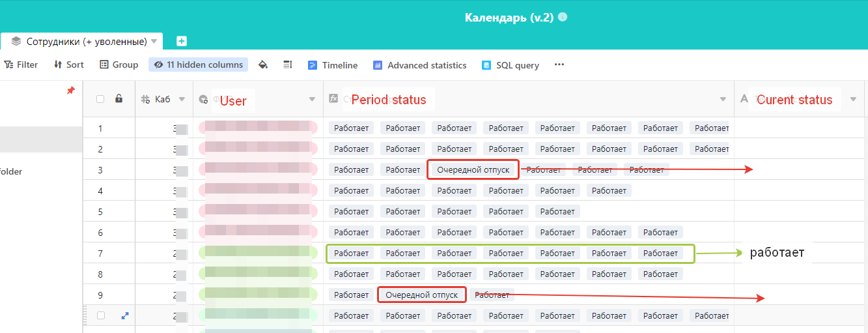Image resolution: width=868 pixels, height=333 pixels.
Task: Click the Sort rows button
Action: point(68,65)
